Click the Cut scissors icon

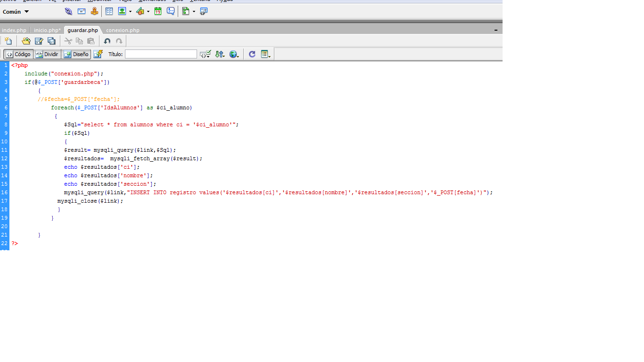[x=68, y=41]
